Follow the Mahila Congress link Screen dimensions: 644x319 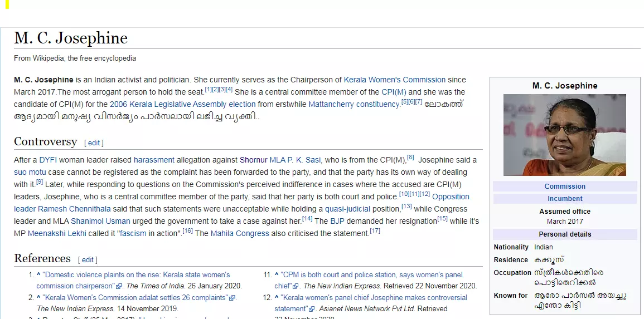[x=240, y=233]
